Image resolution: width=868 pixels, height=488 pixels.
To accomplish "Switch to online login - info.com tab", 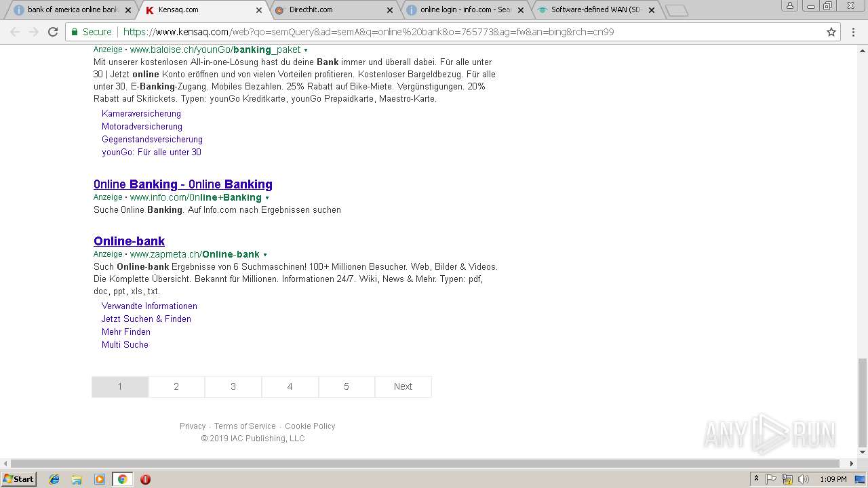I will click(x=463, y=10).
